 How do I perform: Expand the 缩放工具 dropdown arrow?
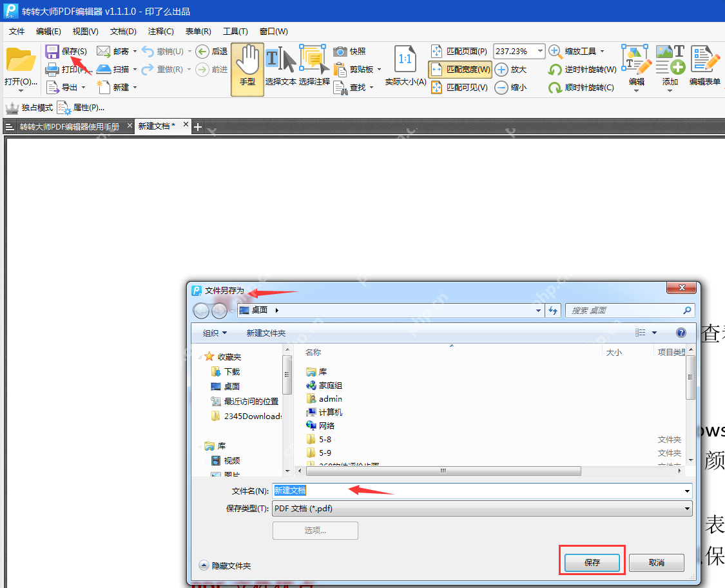tap(602, 52)
